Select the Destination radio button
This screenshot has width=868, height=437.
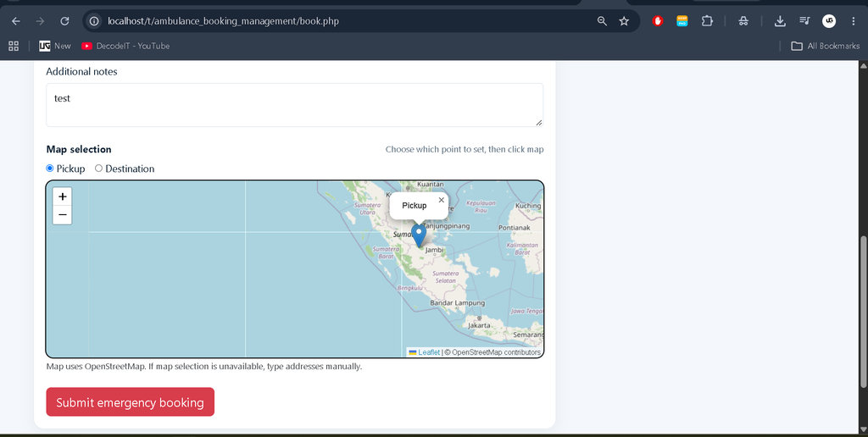[x=98, y=169]
